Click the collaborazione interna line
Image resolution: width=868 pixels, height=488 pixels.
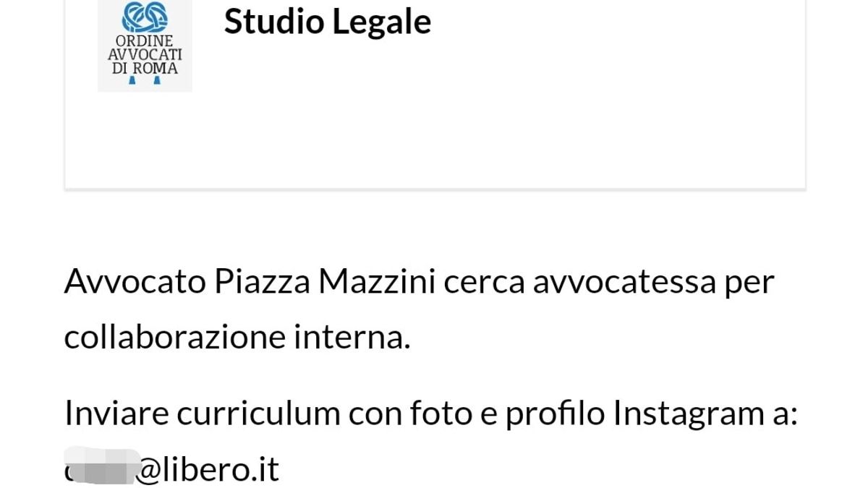[237, 337]
